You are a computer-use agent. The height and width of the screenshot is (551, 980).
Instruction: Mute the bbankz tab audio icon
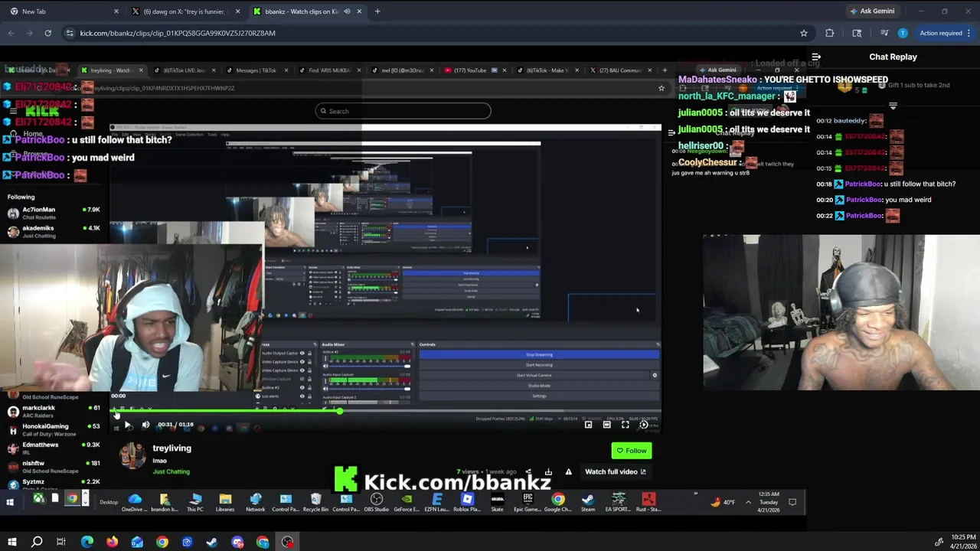[347, 11]
